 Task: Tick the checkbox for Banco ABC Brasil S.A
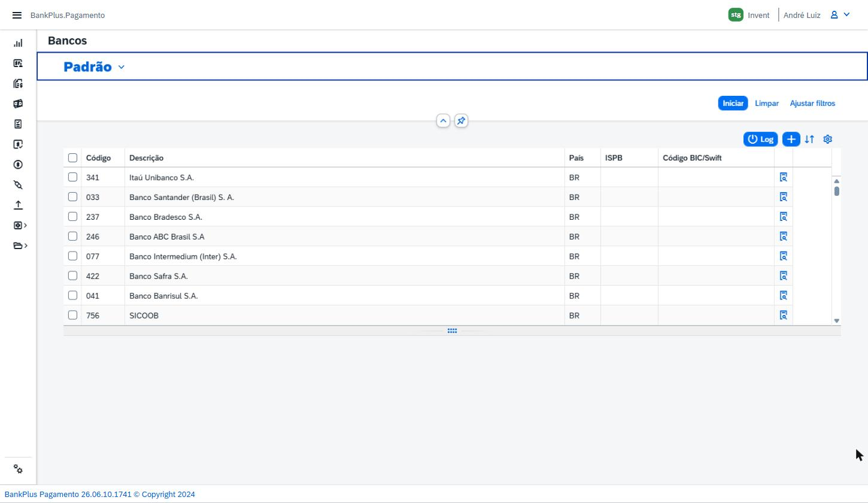pyautogui.click(x=72, y=237)
